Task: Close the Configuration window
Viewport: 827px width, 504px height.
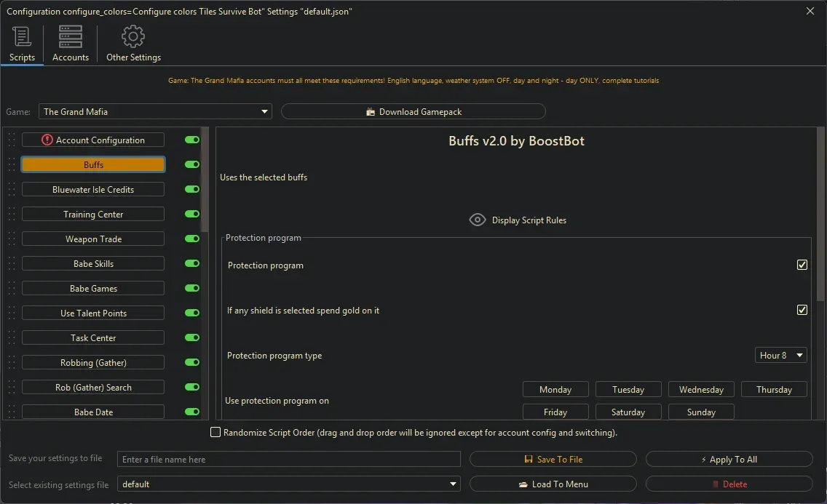Action: 810,11
